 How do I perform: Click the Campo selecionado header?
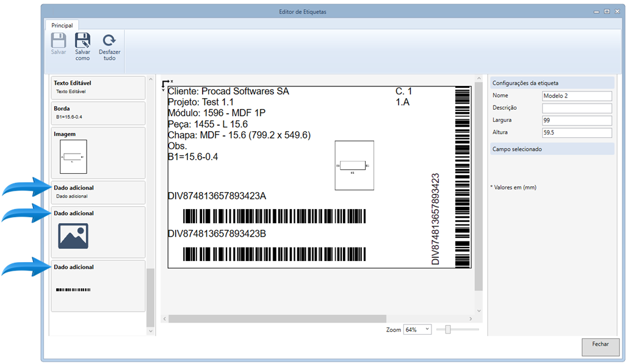(552, 149)
